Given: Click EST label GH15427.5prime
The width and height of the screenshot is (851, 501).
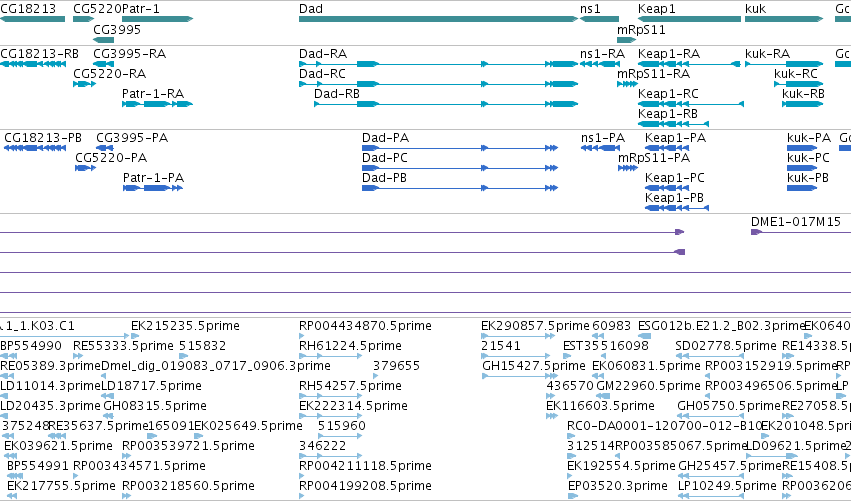Looking at the screenshot, I should pyautogui.click(x=534, y=366).
